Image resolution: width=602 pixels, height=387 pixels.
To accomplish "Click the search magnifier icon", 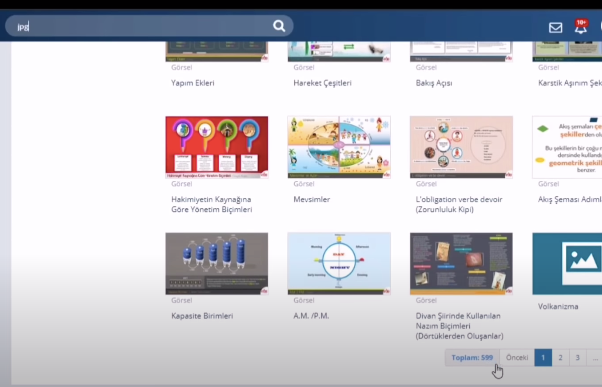I will (279, 26).
